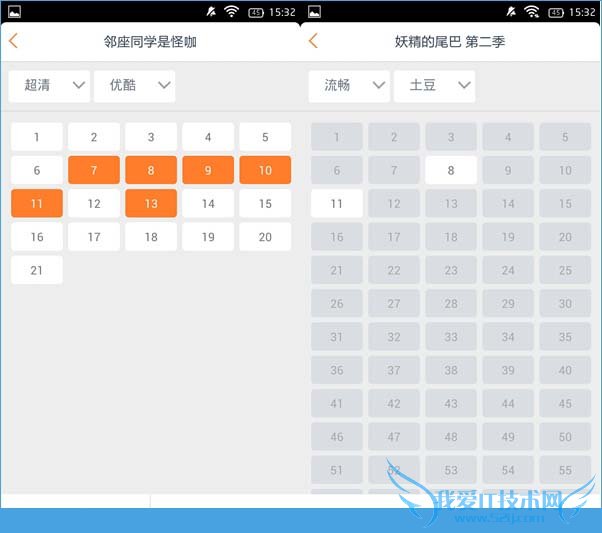Deselect orange episode 11 in left panel

(x=37, y=203)
